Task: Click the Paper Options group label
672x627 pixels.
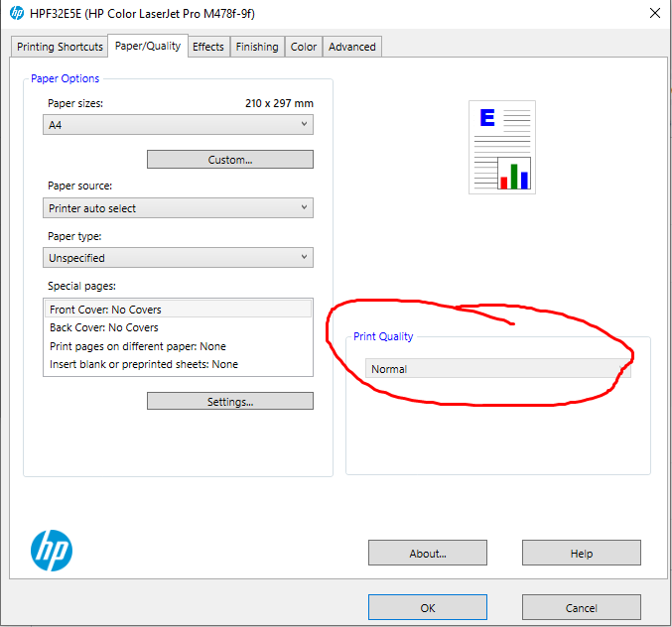Action: pyautogui.click(x=65, y=78)
